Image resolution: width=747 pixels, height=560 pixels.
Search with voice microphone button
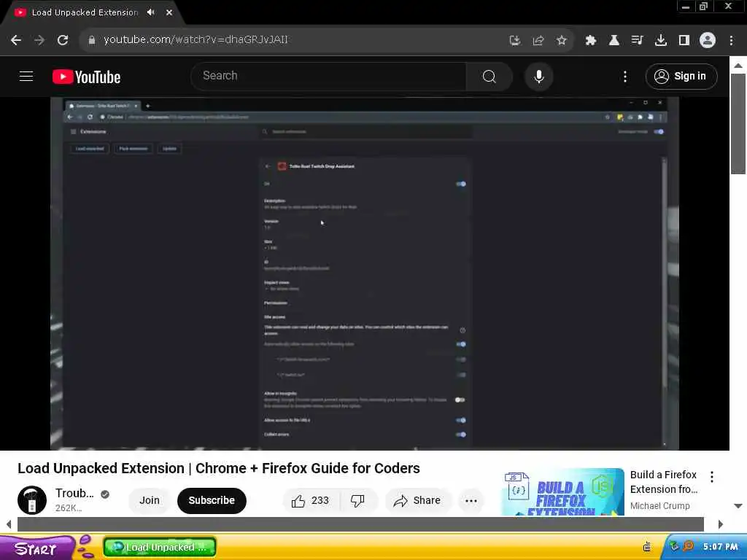(539, 76)
